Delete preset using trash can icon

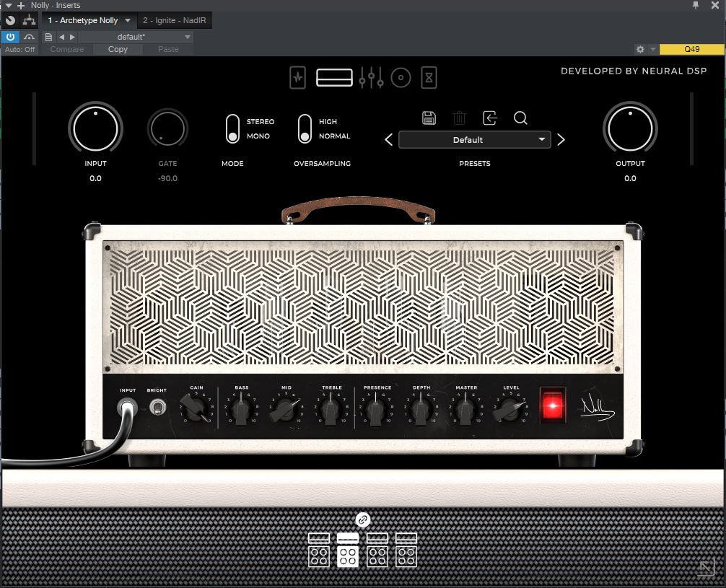pos(459,118)
